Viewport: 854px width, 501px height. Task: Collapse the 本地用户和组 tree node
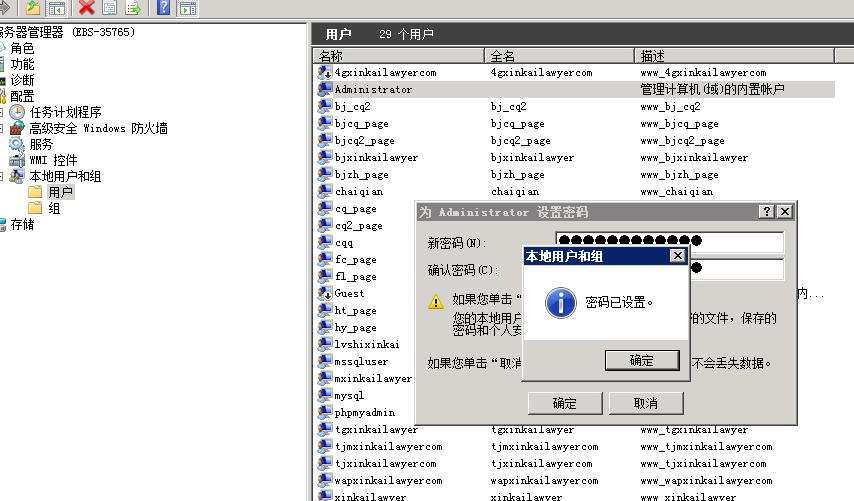pyautogui.click(x=4, y=176)
